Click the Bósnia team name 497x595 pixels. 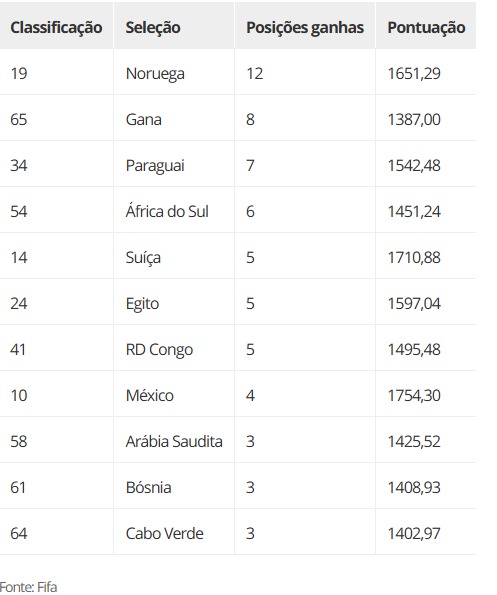point(148,487)
